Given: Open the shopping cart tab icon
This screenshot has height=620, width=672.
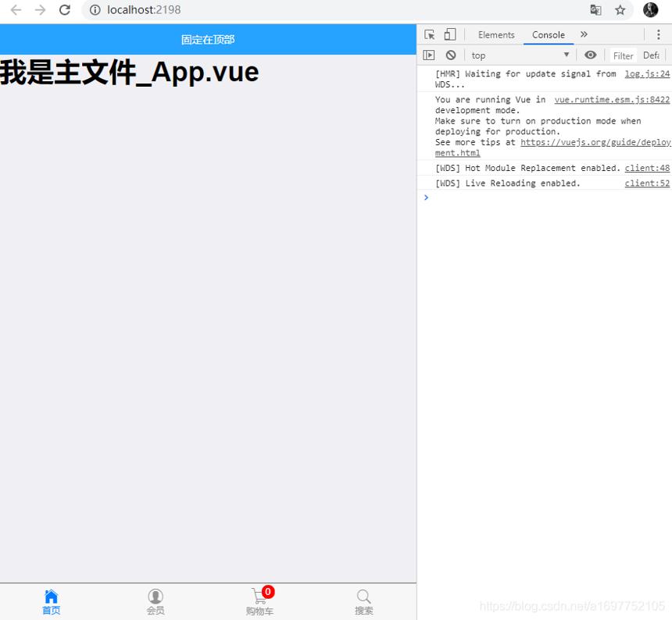Looking at the screenshot, I should coord(260,596).
